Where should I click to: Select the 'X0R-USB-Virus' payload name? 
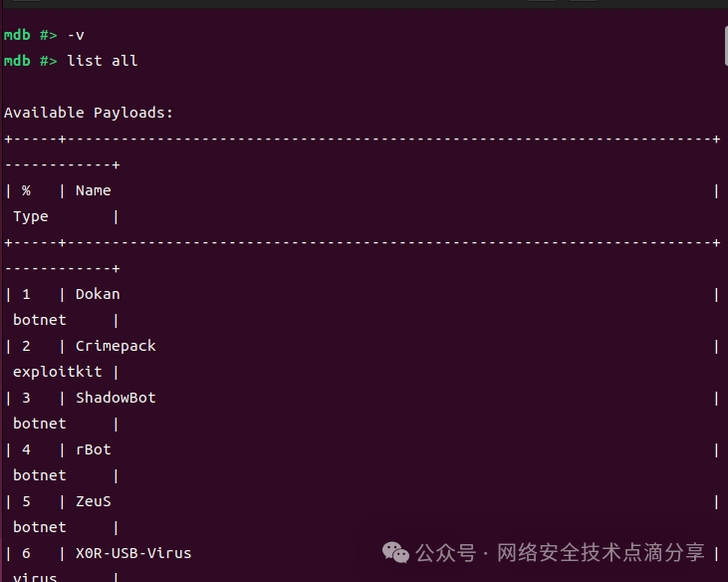click(x=133, y=553)
